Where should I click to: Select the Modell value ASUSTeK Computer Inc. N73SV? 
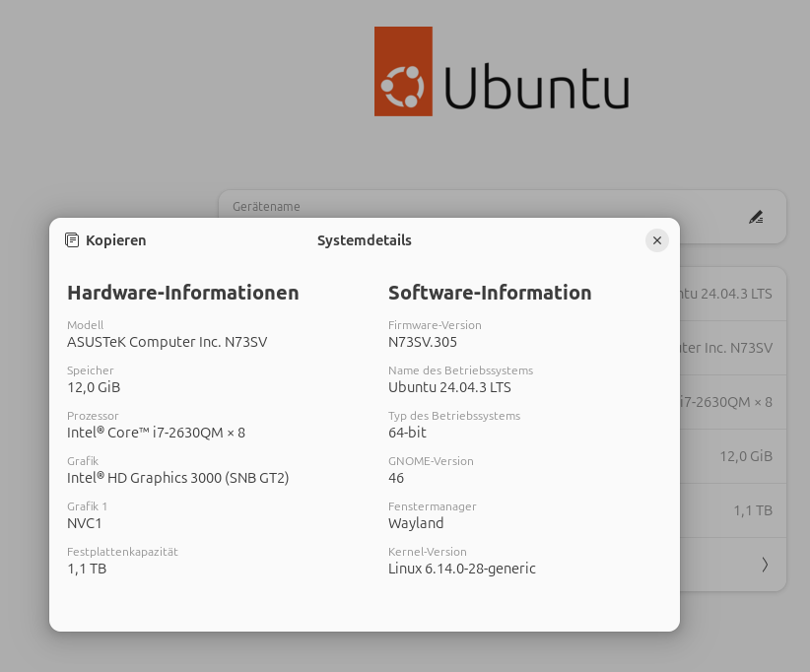[167, 342]
